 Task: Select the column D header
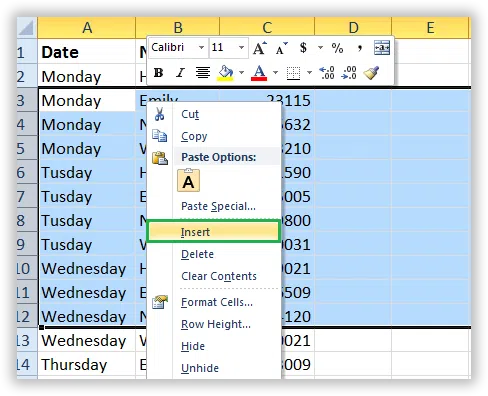coord(353,28)
